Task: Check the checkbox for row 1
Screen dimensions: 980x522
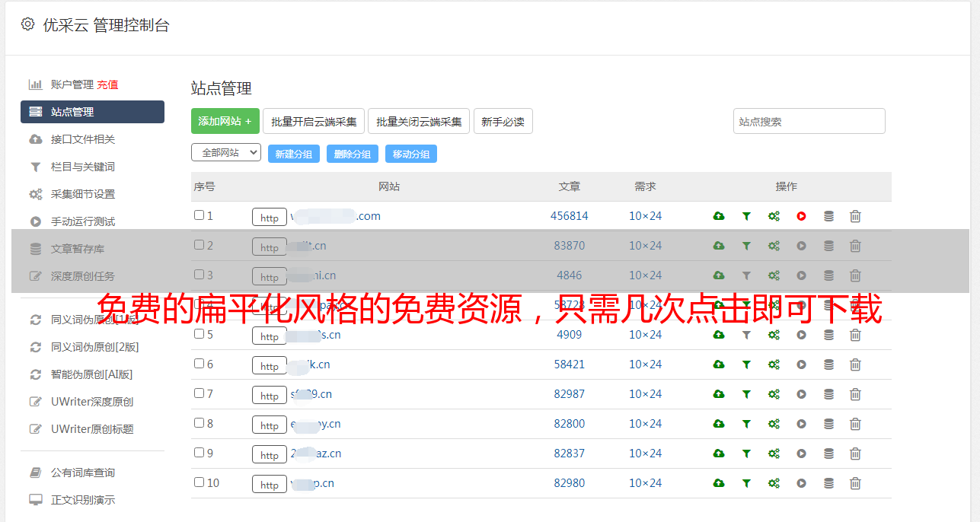Action: pyautogui.click(x=199, y=215)
